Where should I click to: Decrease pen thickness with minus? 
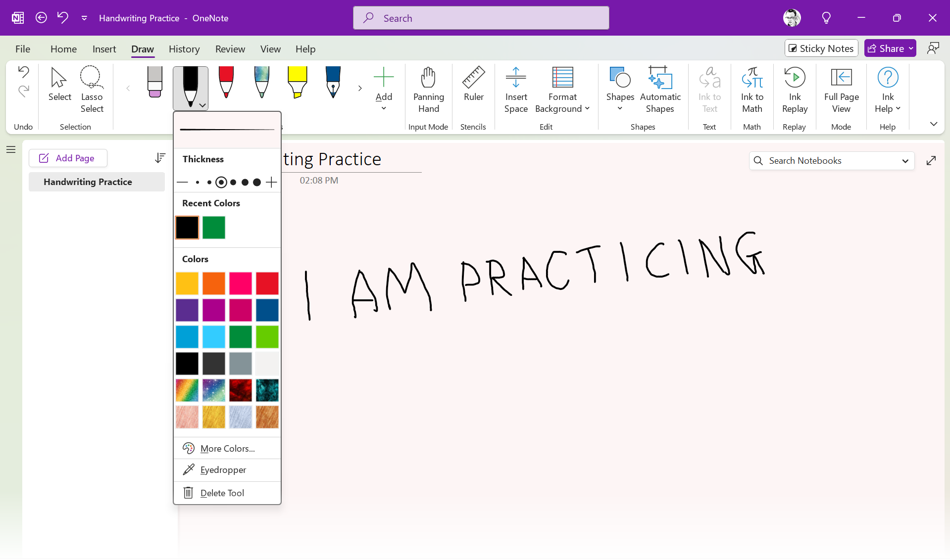182,183
